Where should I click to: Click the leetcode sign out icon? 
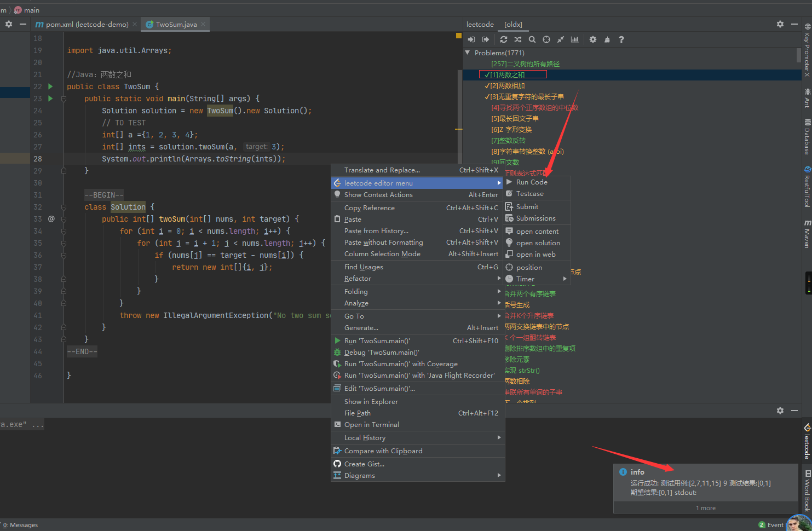tap(486, 39)
